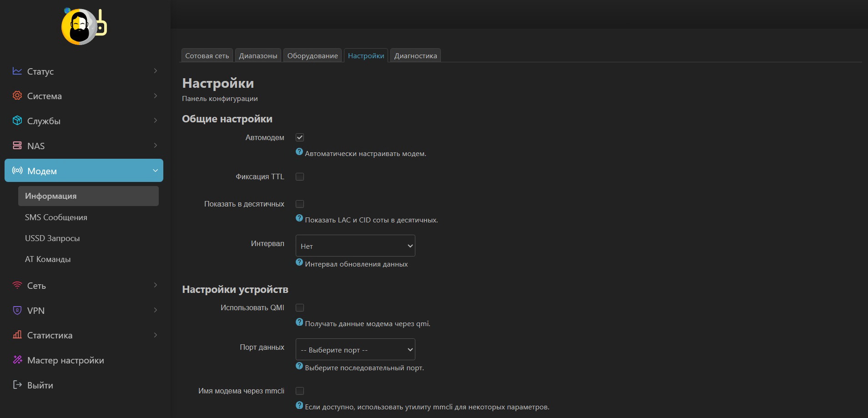Expand the Статистика menu chevron
This screenshot has width=868, height=418.
click(x=156, y=335)
